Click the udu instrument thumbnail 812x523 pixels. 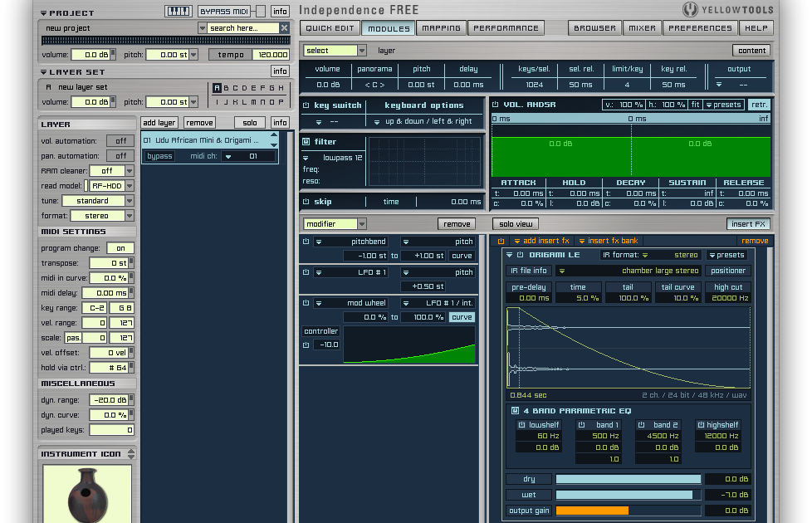(x=87, y=493)
